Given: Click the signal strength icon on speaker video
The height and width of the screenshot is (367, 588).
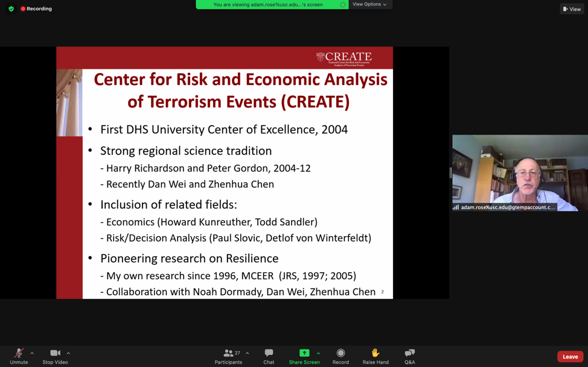Looking at the screenshot, I should point(456,207).
